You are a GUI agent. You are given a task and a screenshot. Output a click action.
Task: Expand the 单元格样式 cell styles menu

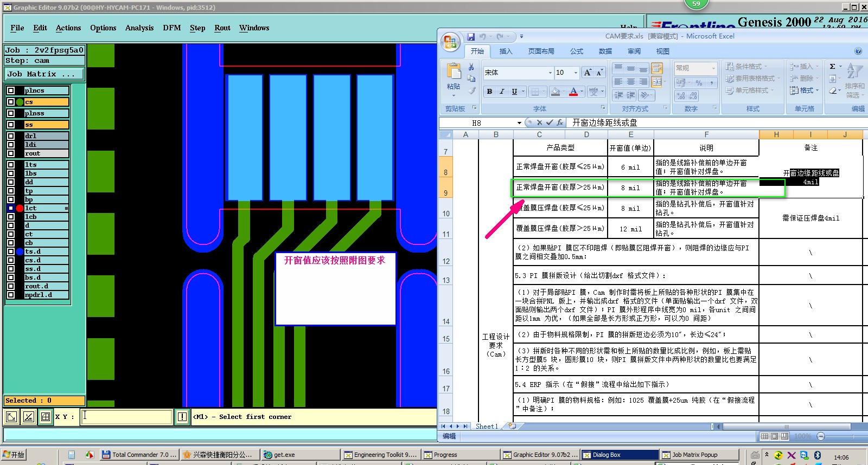pyautogui.click(x=749, y=91)
